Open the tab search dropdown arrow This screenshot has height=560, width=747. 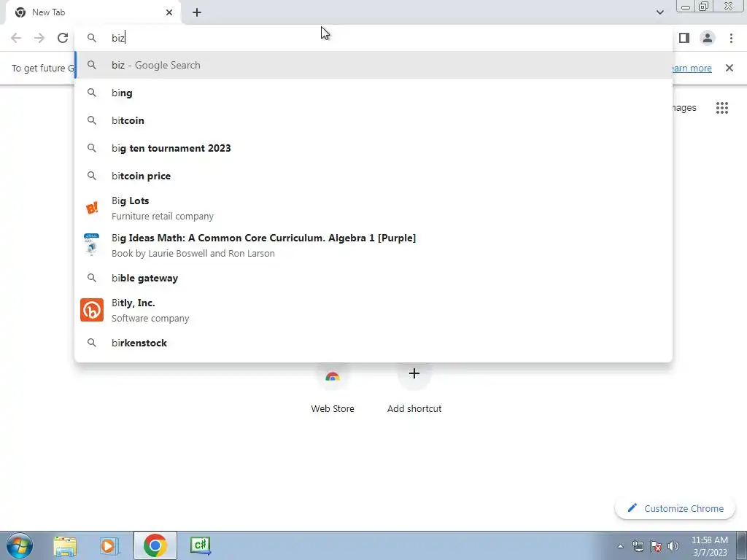coord(659,12)
